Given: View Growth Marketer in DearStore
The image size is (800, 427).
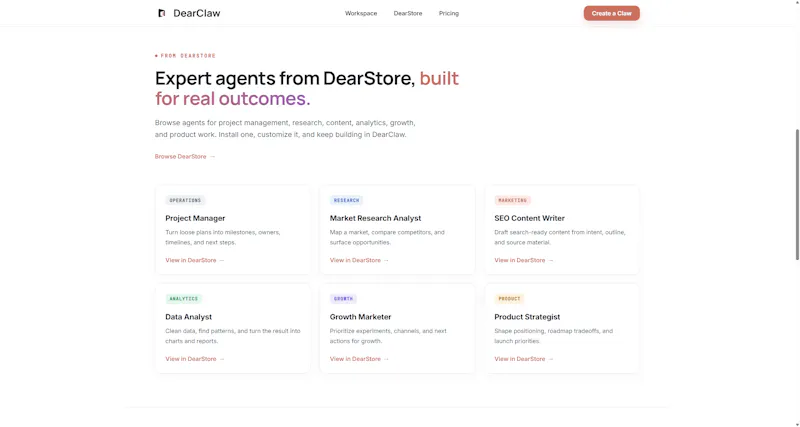Looking at the screenshot, I should point(359,359).
